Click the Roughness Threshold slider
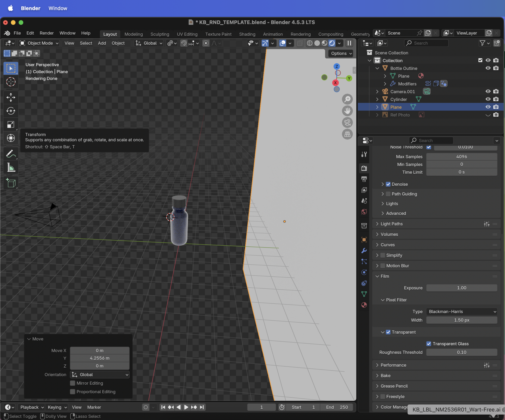This screenshot has height=420, width=505. coord(462,352)
